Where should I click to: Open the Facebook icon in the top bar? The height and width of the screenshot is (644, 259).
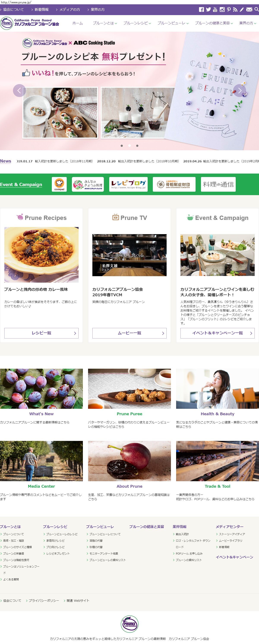(x=201, y=9)
